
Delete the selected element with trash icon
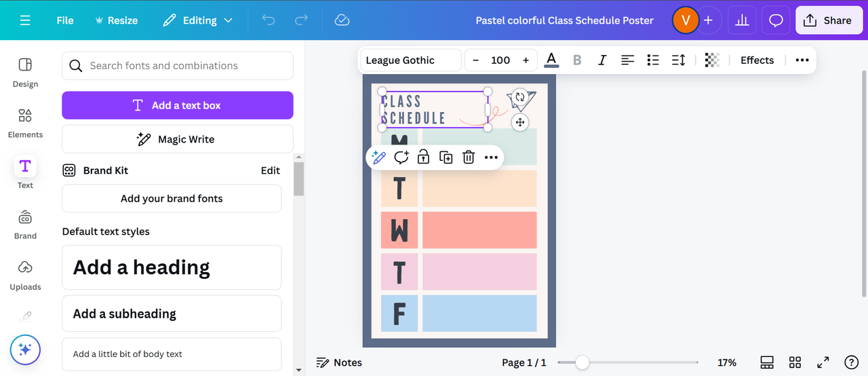click(468, 157)
